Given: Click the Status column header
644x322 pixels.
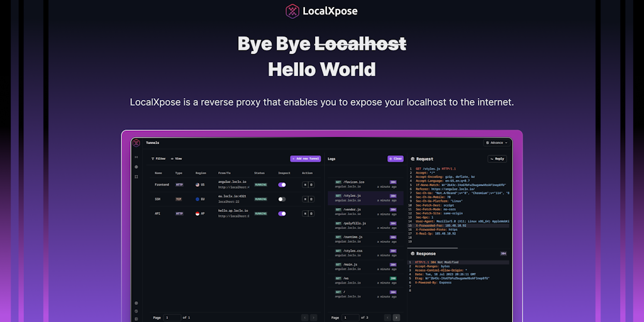Looking at the screenshot, I should pos(259,174).
